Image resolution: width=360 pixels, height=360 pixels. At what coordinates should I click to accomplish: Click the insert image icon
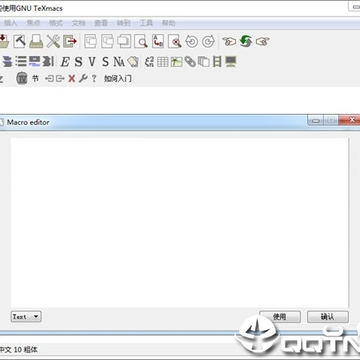tap(176, 62)
